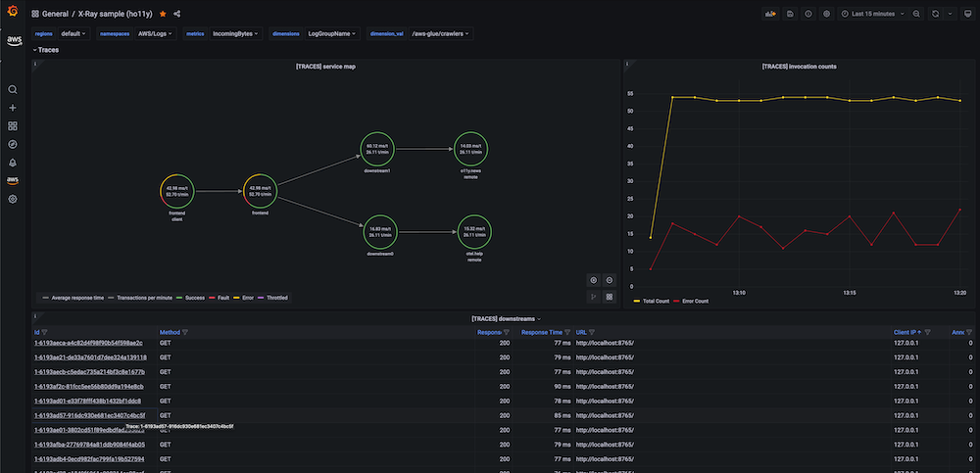The height and width of the screenshot is (473, 980).
Task: Open the namespaces AWS/Logs dropdown
Action: tap(155, 33)
